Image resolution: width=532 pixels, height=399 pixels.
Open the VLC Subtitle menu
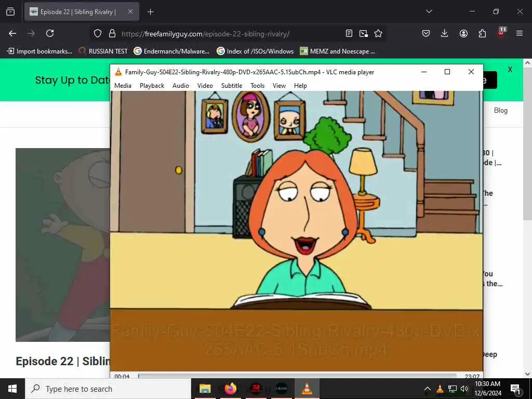click(232, 86)
